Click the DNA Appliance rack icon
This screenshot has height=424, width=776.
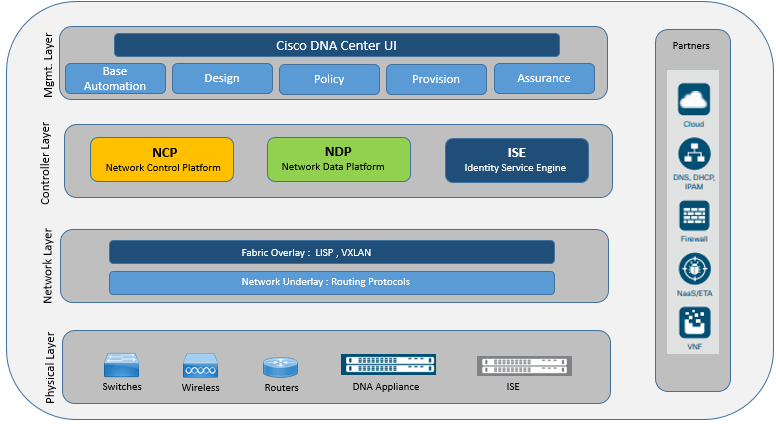point(388,365)
